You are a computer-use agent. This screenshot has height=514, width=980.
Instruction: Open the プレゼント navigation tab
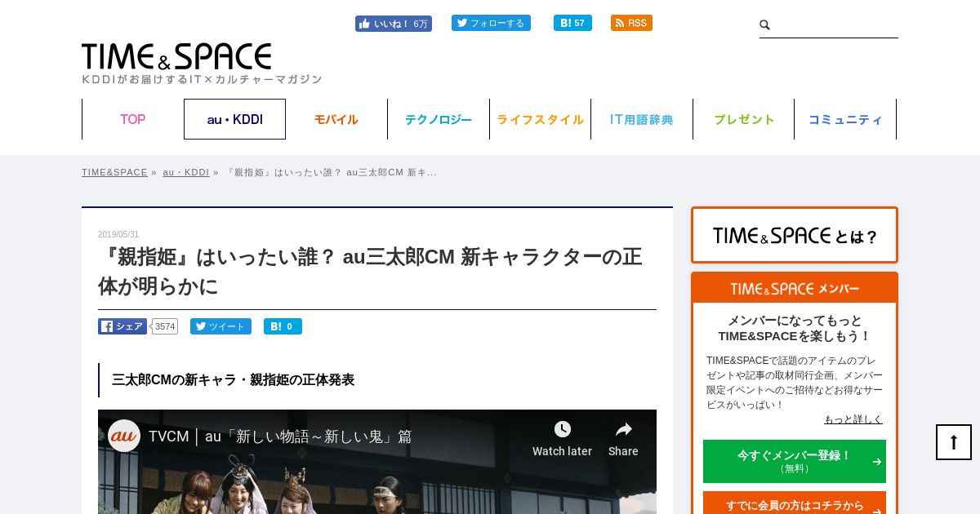click(744, 119)
